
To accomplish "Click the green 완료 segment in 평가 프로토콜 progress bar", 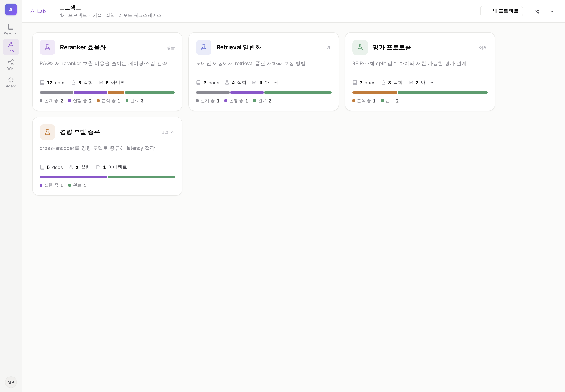I will (x=443, y=93).
